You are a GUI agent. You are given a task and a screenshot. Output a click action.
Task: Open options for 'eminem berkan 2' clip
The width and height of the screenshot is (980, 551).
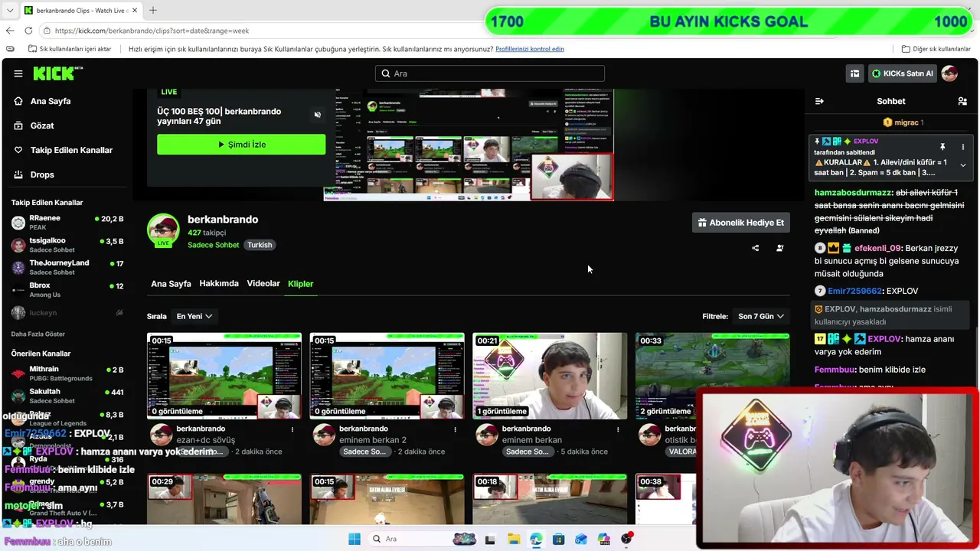(456, 429)
